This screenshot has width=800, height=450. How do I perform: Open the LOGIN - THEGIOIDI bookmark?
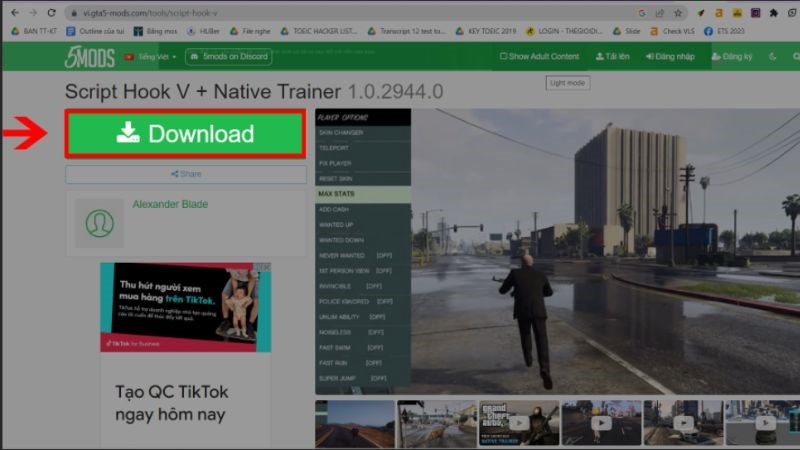(564, 31)
